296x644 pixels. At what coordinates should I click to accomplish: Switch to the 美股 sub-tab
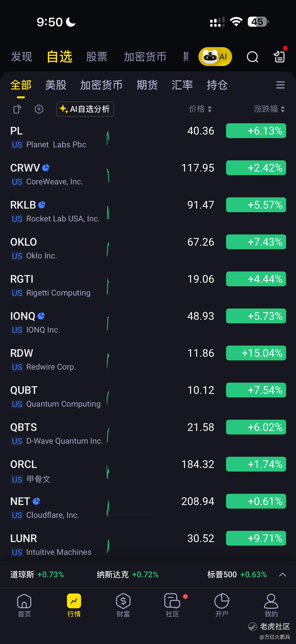[56, 85]
